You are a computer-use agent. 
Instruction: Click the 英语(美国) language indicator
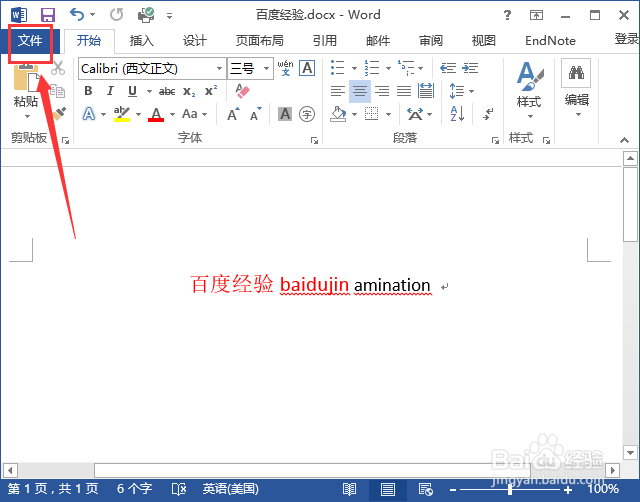[x=231, y=489]
